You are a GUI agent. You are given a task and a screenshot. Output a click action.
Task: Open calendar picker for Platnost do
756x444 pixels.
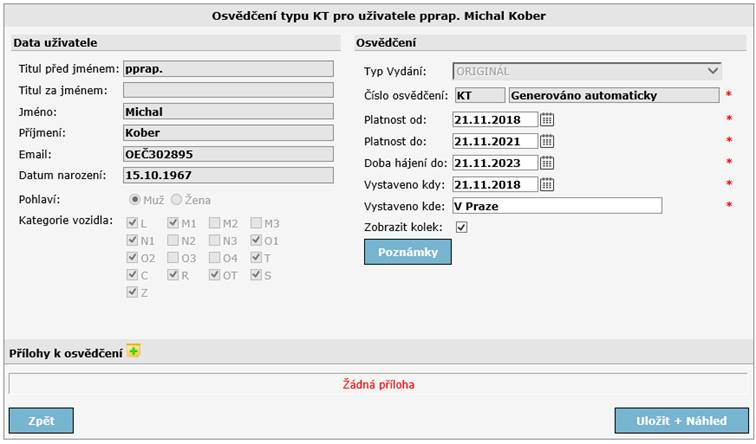pyautogui.click(x=547, y=141)
